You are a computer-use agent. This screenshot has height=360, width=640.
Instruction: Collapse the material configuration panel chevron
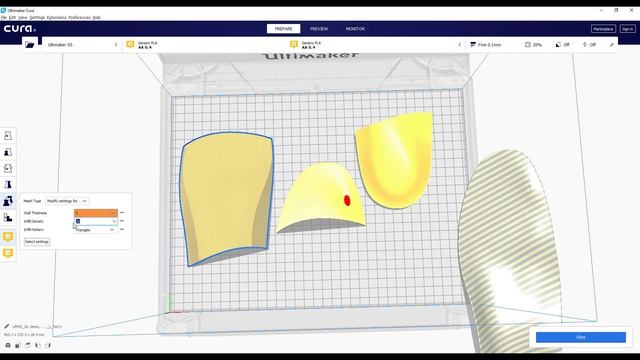(x=460, y=44)
